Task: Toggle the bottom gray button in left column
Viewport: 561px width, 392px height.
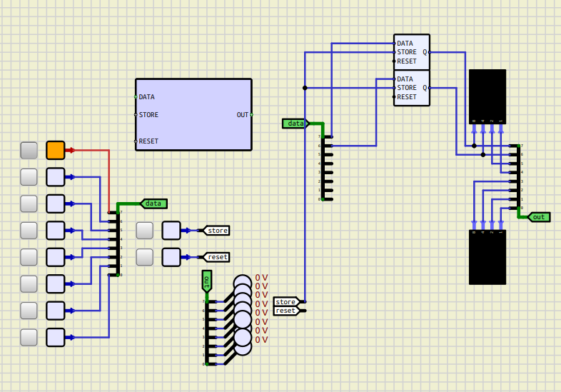Action: click(x=29, y=337)
